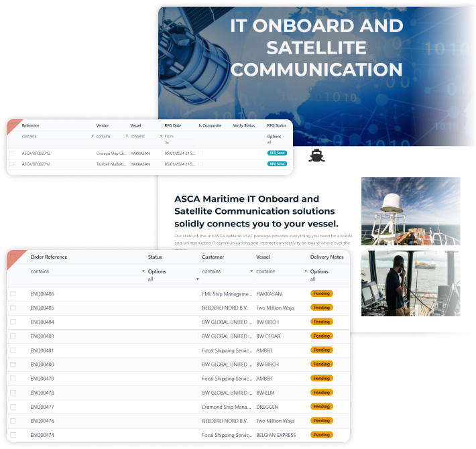Screen dimensions: 476x449
Task: Mark the ENQ00474 row checkbox
Action: [x=13, y=435]
